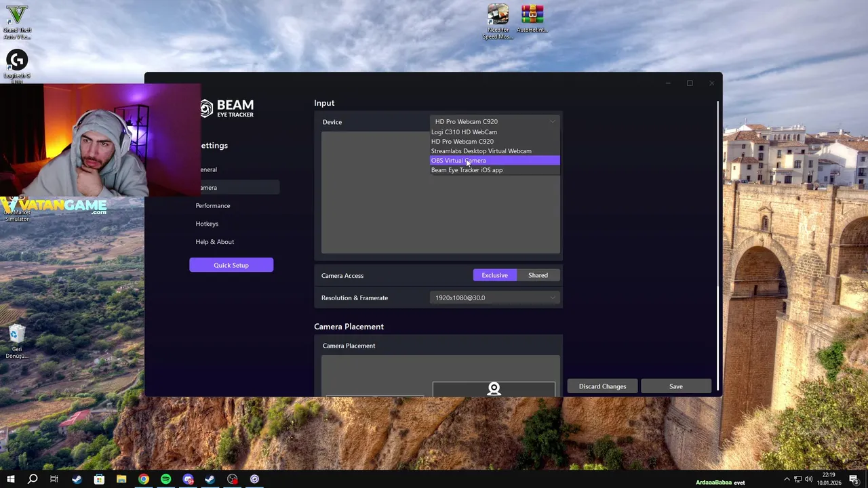Open the Resolution & Framerate dropdown
The width and height of the screenshot is (868, 488).
pos(495,298)
